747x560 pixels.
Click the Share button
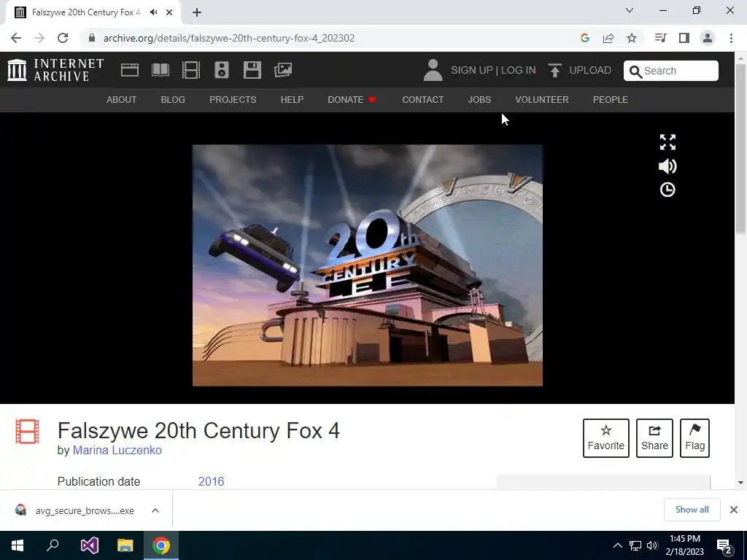pos(654,438)
